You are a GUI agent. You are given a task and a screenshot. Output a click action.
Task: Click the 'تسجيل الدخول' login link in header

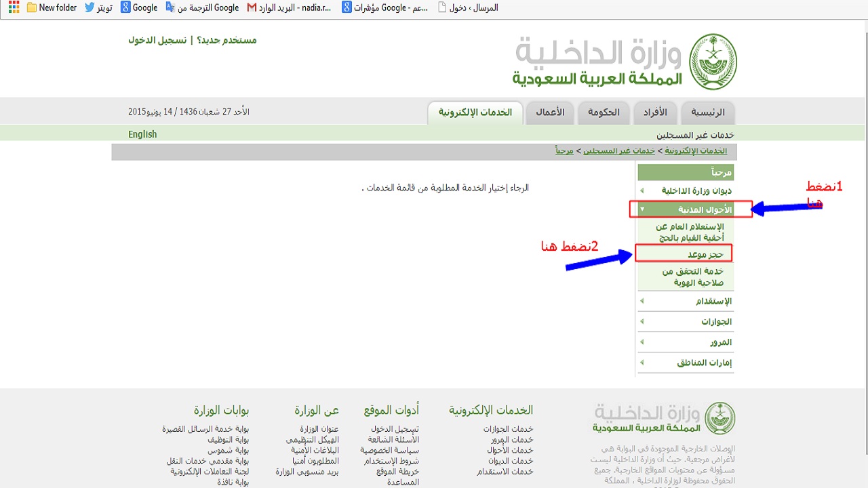tap(157, 40)
